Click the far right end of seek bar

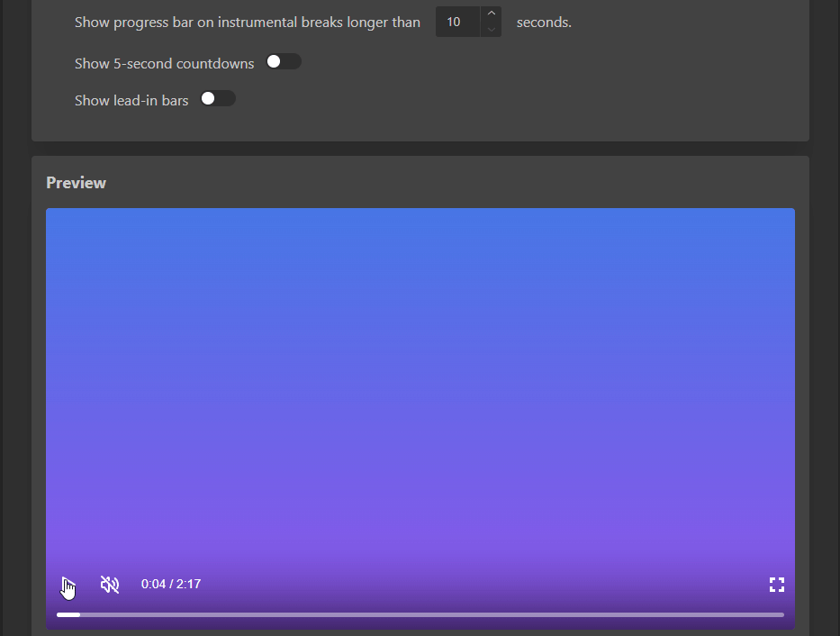(x=781, y=614)
